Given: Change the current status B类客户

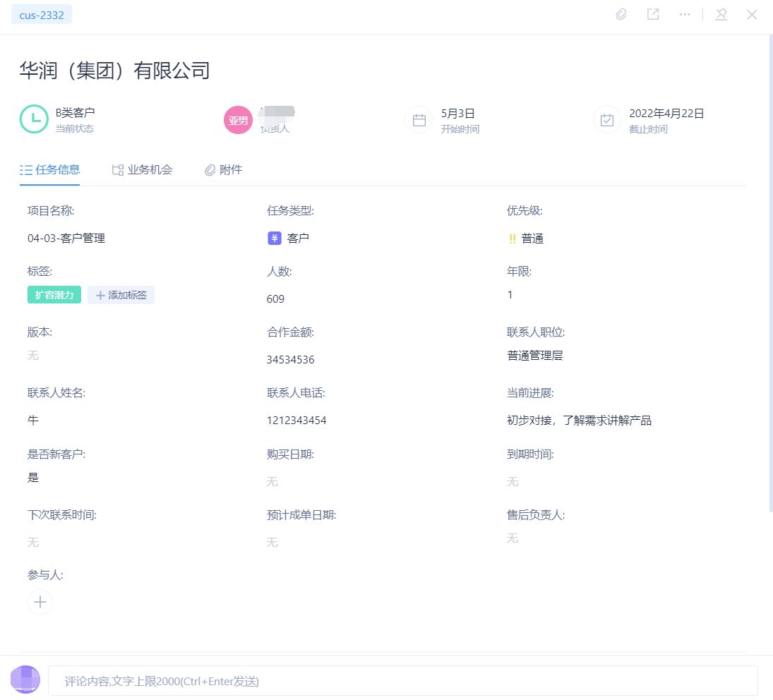Looking at the screenshot, I should point(75,113).
